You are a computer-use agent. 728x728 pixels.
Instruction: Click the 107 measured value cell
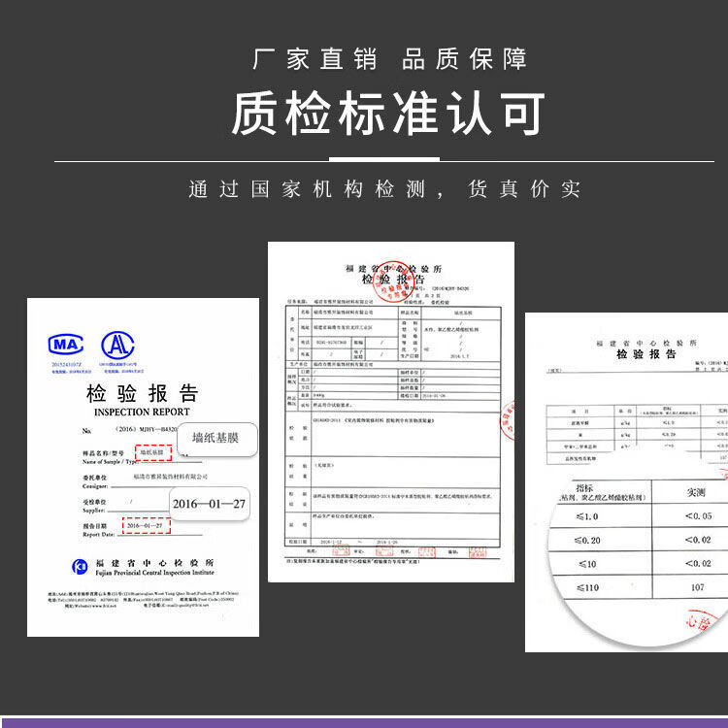(698, 587)
